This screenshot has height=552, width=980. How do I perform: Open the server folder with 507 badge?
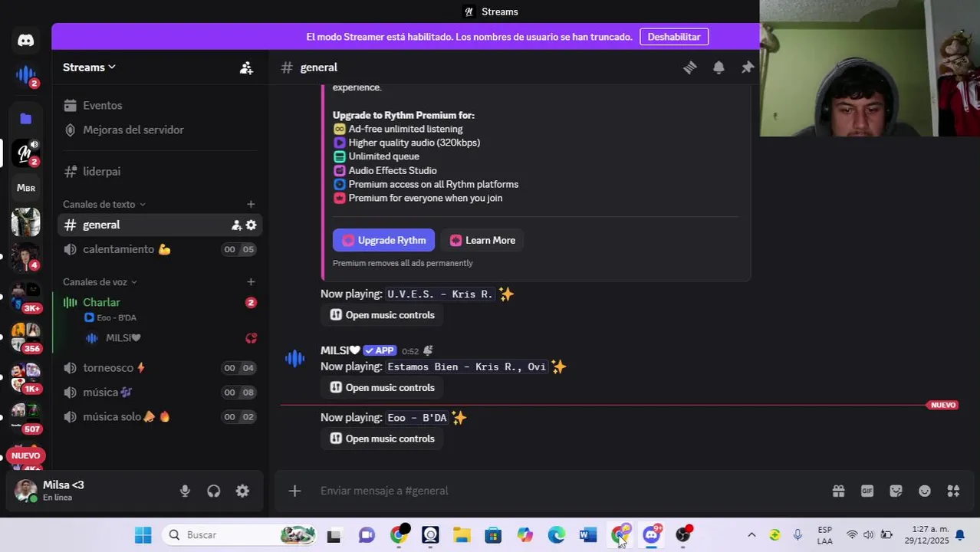point(25,418)
